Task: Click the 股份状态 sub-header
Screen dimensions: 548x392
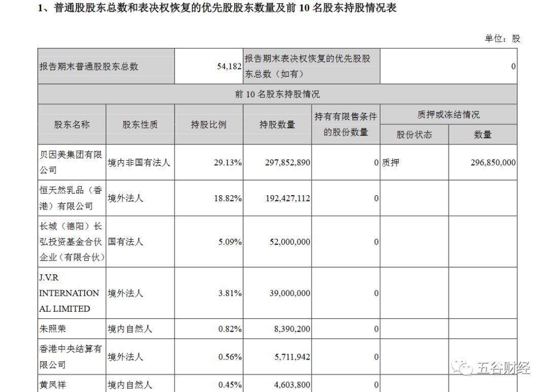Action: [414, 135]
